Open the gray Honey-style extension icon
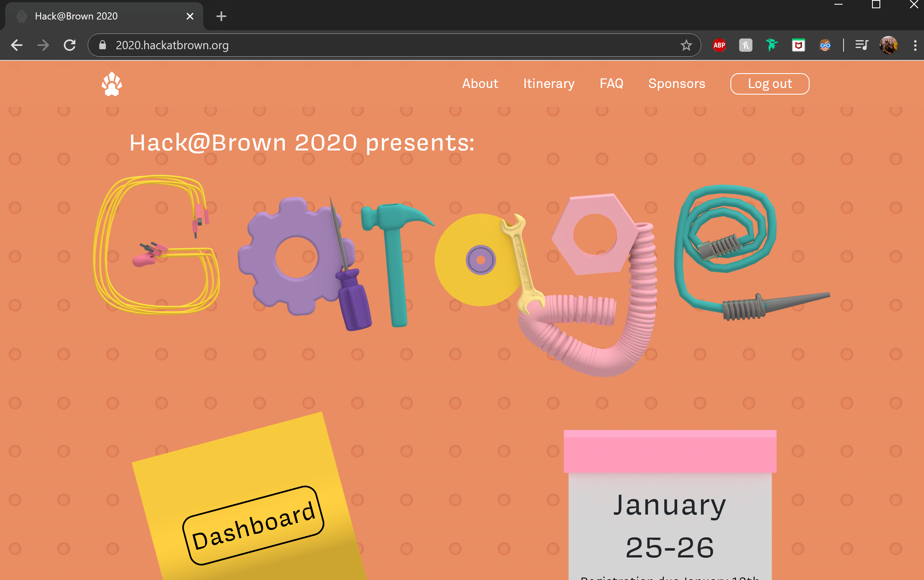Screen dimensions: 924x580 pyautogui.click(x=745, y=45)
